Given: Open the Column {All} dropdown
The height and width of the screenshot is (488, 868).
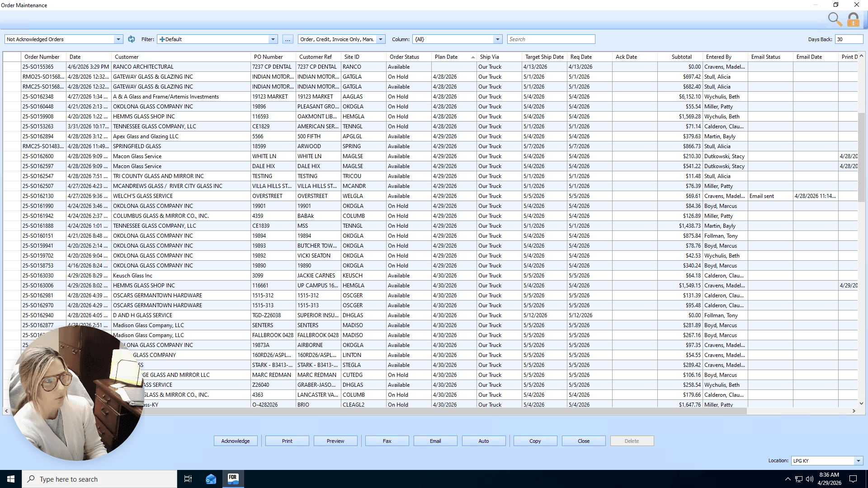Looking at the screenshot, I should point(498,39).
